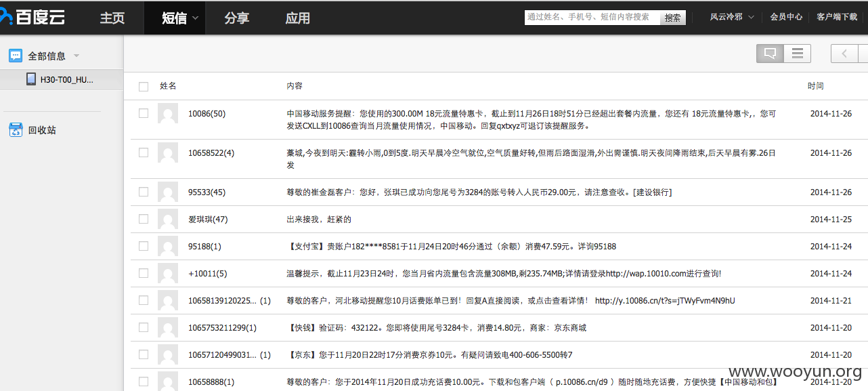
Task: Open the 京东 消费京券10元 message
Action: click(x=430, y=355)
